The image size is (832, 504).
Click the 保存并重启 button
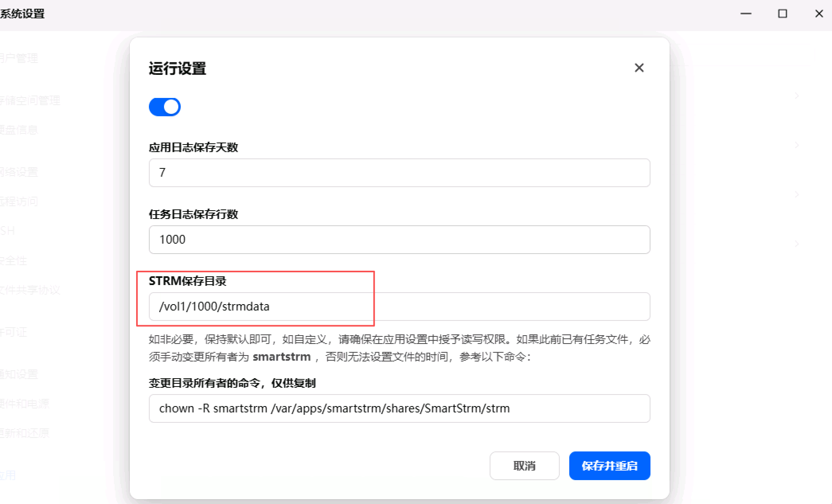tap(609, 466)
